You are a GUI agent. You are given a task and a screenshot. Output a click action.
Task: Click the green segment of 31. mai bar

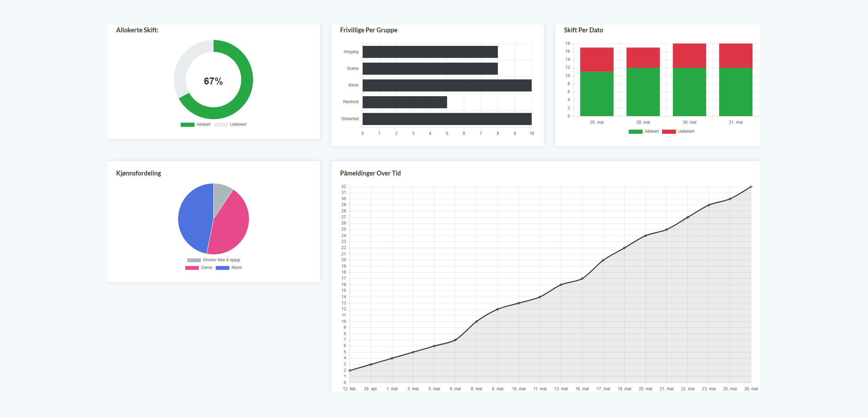coord(735,92)
